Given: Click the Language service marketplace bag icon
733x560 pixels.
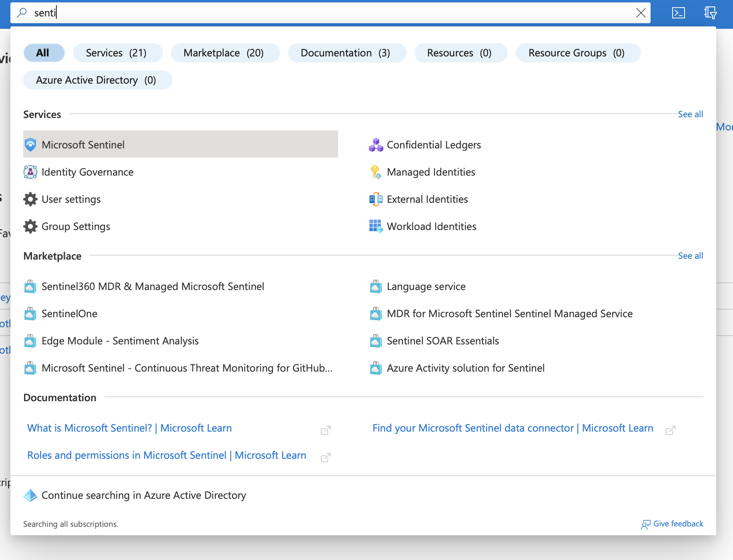Looking at the screenshot, I should click(x=376, y=286).
